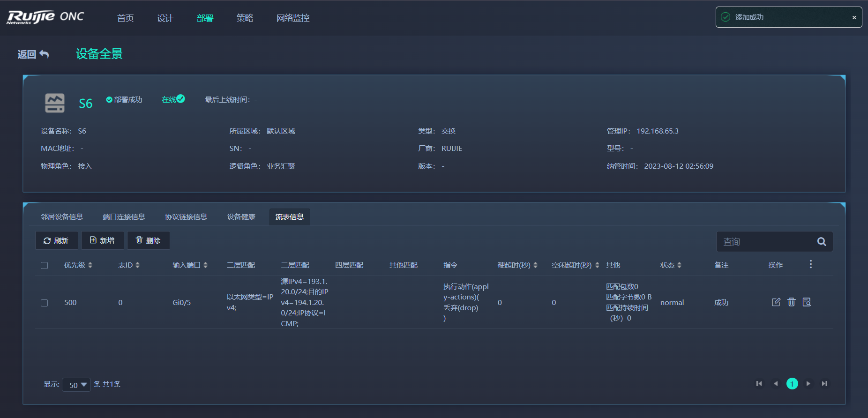Sort by 输入端口 column
Screen dimensions: 868x418
coord(205,265)
